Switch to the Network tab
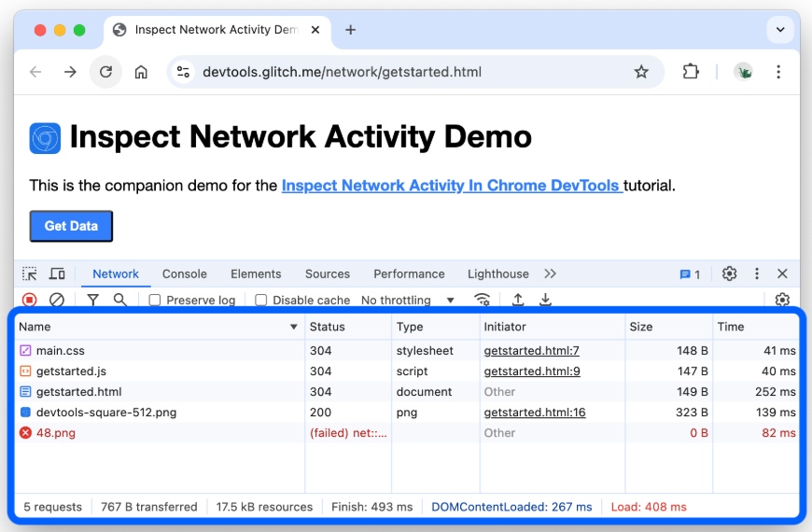 tap(116, 274)
